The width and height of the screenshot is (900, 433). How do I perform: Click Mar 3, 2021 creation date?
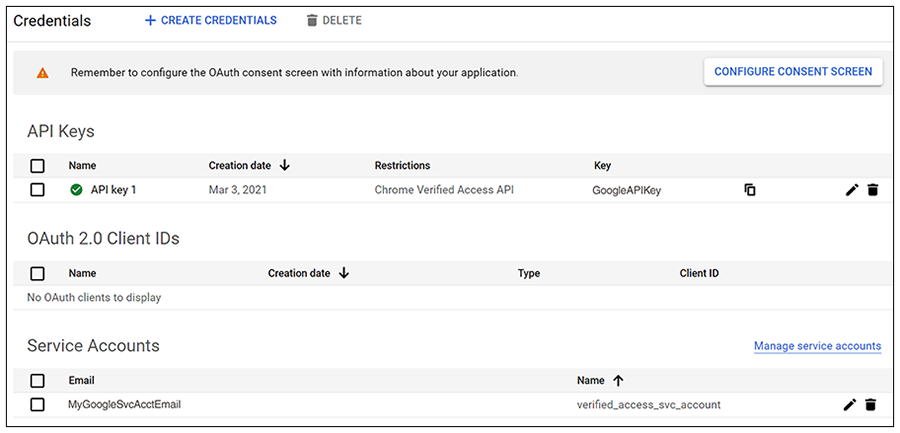pos(238,190)
